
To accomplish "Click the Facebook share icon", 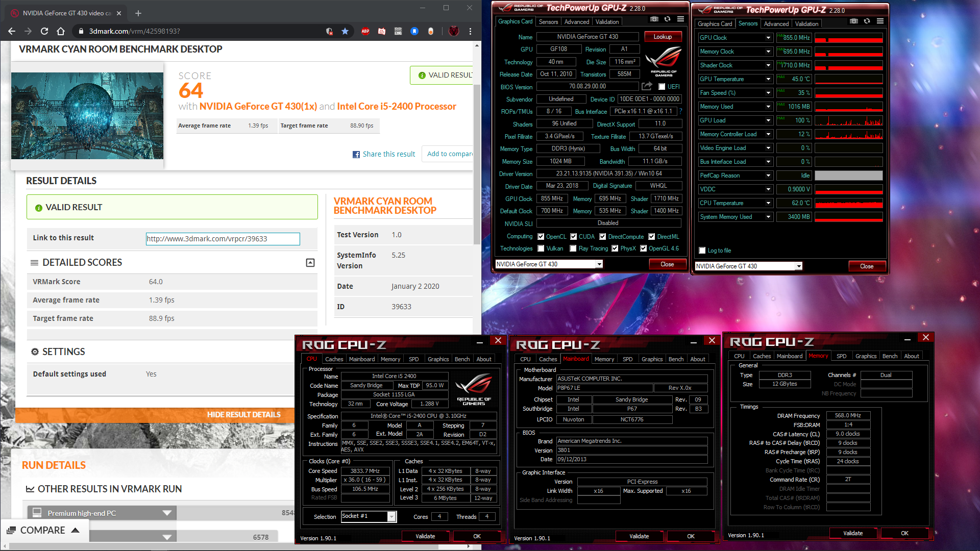I will click(356, 155).
